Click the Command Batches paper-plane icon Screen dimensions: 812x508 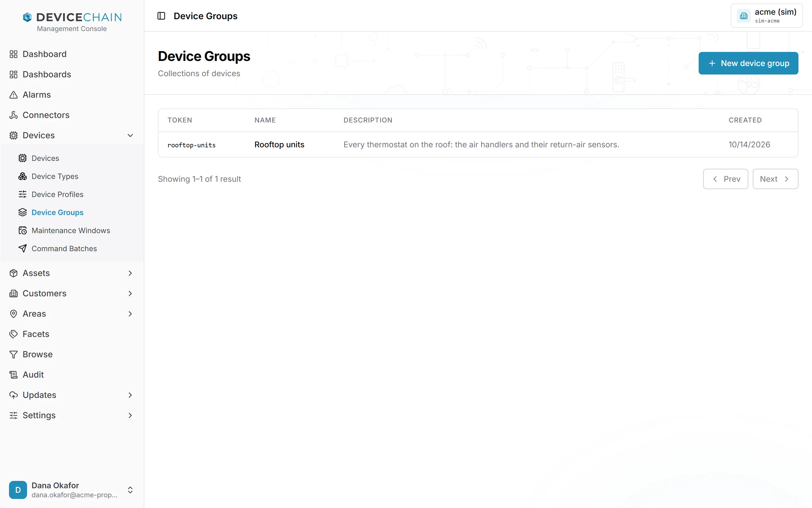pos(23,248)
